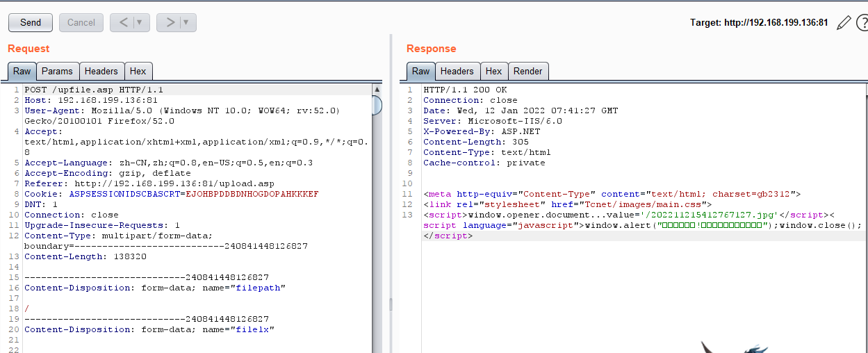Click the 'POST /upfile.asp HTTP/1.1' line
The width and height of the screenshot is (868, 353).
click(94, 90)
